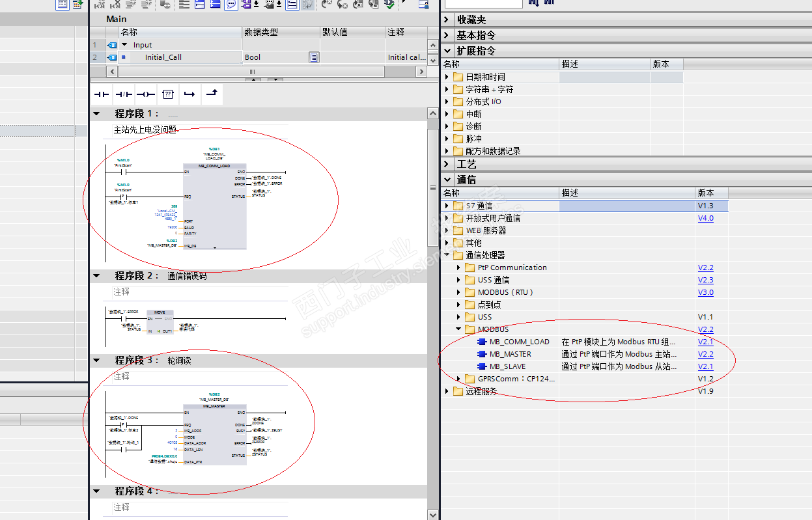Click the MB_COMM_LOAD block in network 1
812x520 pixels.
pos(214,206)
